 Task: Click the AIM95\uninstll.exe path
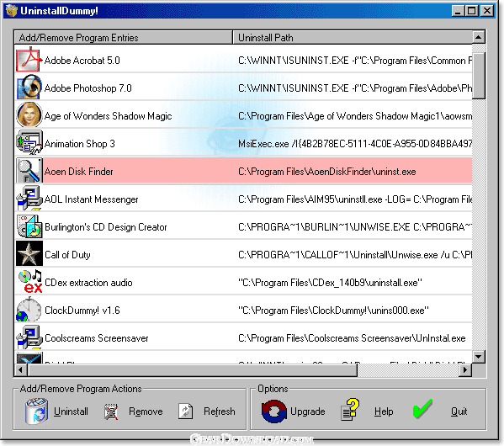click(x=355, y=199)
